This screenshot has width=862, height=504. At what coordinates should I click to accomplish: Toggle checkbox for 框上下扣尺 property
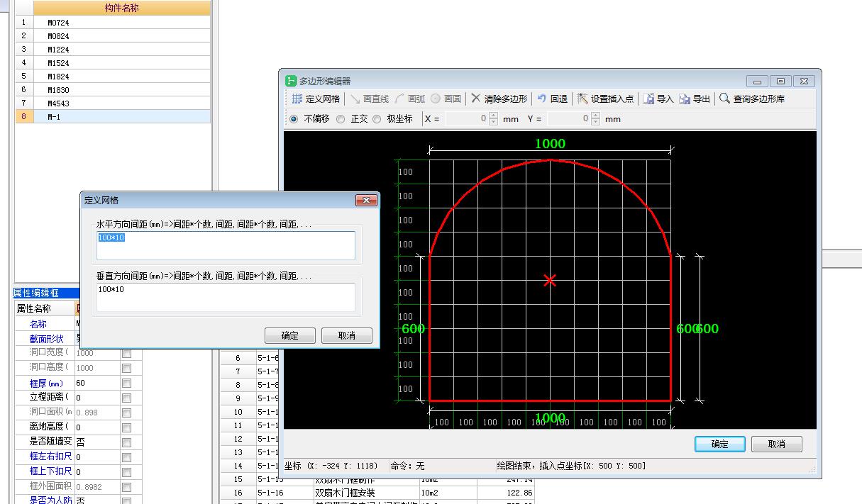tap(126, 471)
